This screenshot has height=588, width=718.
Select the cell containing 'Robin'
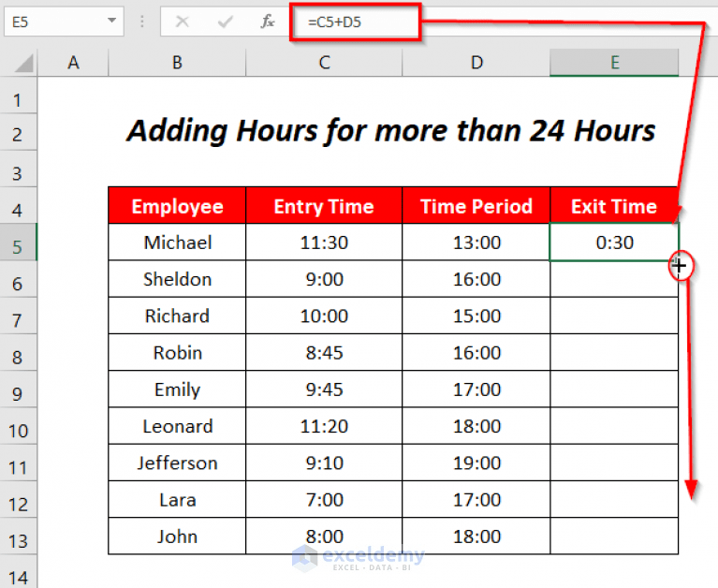click(177, 353)
